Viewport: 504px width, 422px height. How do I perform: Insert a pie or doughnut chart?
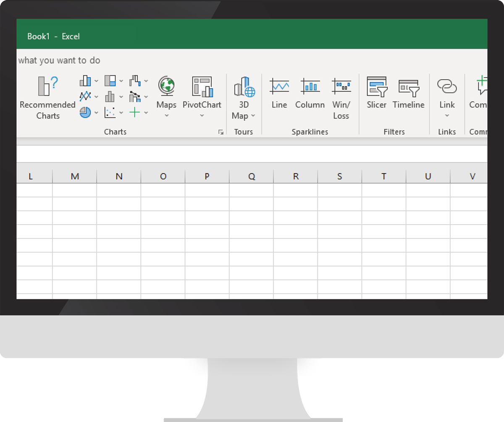click(85, 113)
